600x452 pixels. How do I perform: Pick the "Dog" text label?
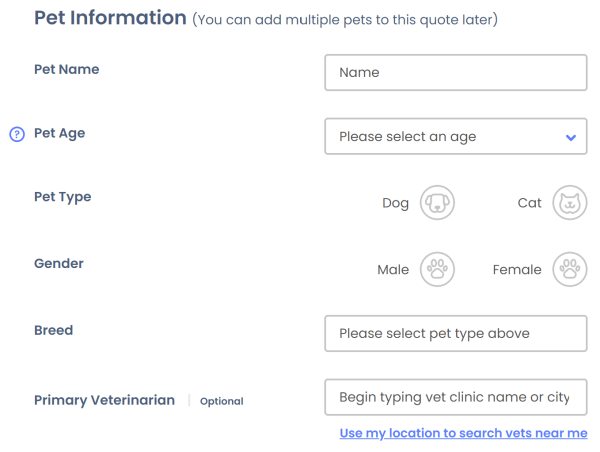tap(396, 203)
